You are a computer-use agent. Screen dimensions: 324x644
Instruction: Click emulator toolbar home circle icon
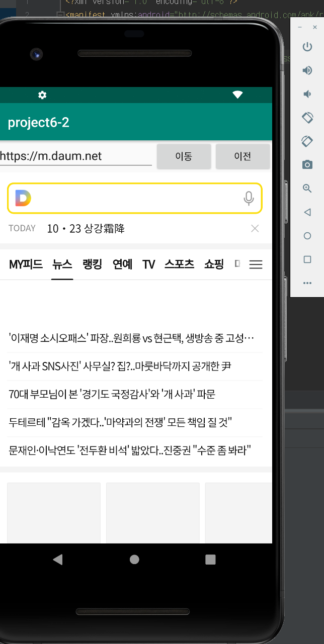click(x=307, y=236)
